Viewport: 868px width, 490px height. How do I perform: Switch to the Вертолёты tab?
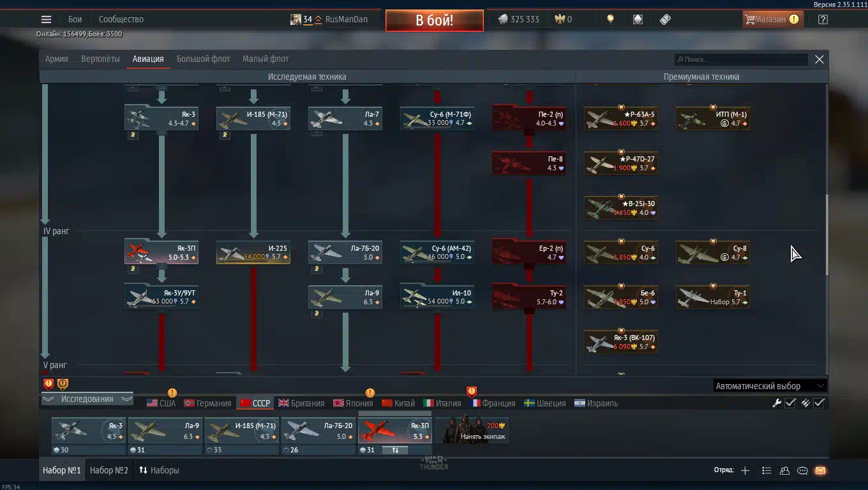click(100, 59)
